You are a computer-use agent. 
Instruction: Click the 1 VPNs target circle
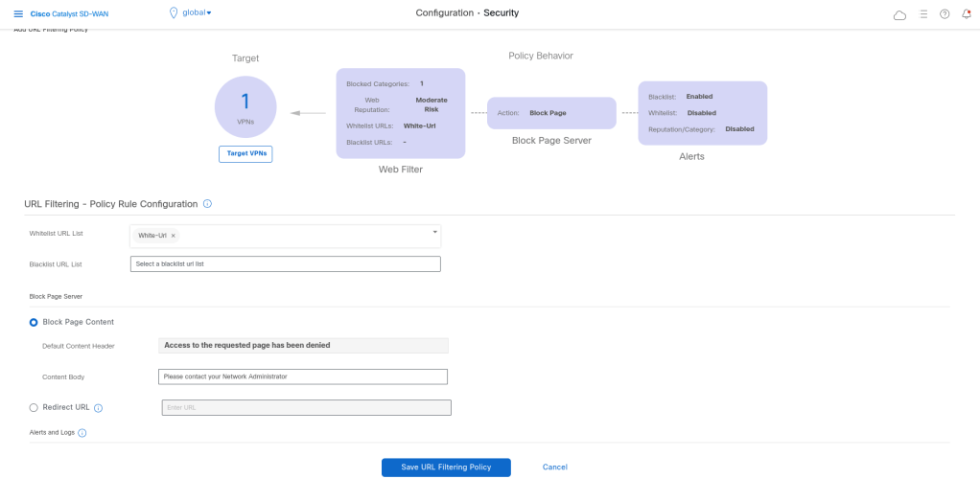(245, 106)
